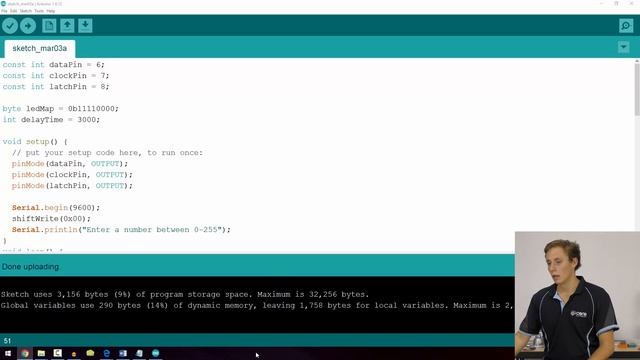This screenshot has width=640, height=360.
Task: Click the 'int delayTime = 3000;' line
Action: pyautogui.click(x=51, y=120)
